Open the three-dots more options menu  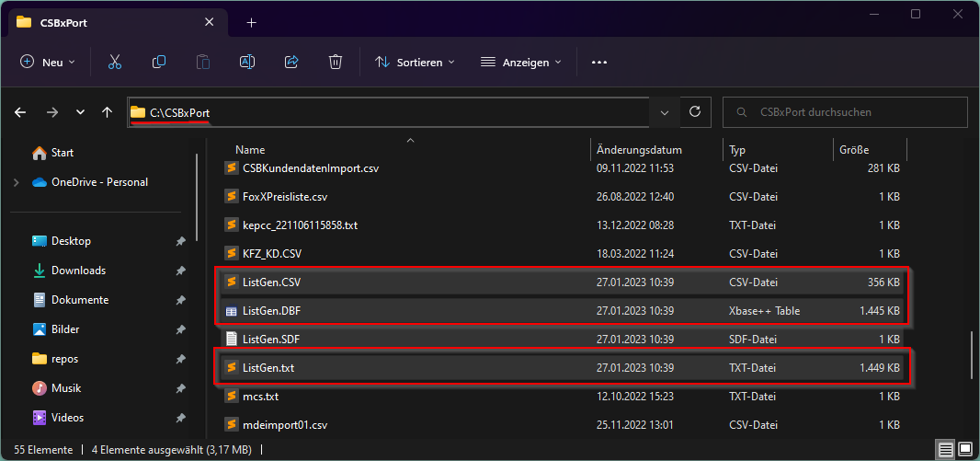coord(599,62)
